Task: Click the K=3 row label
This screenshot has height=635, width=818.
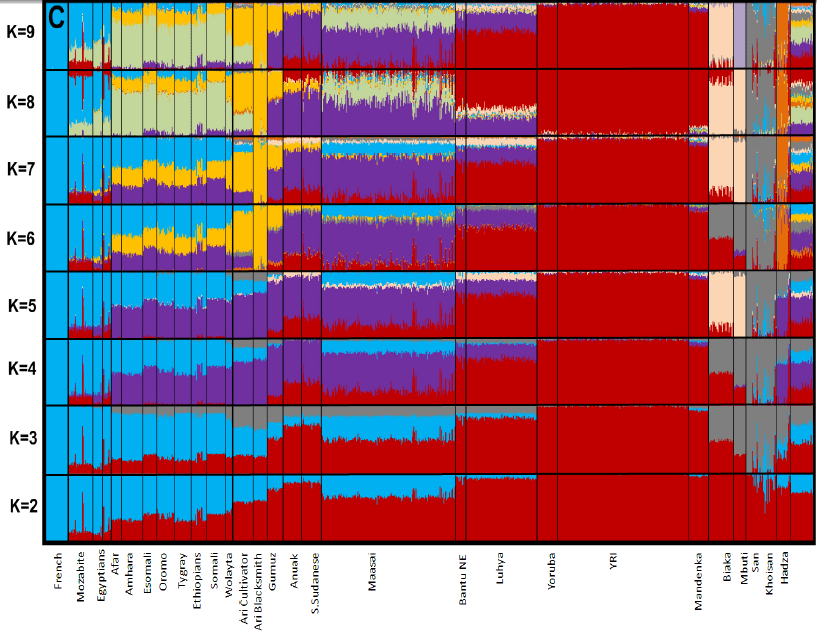Action: pos(23,437)
